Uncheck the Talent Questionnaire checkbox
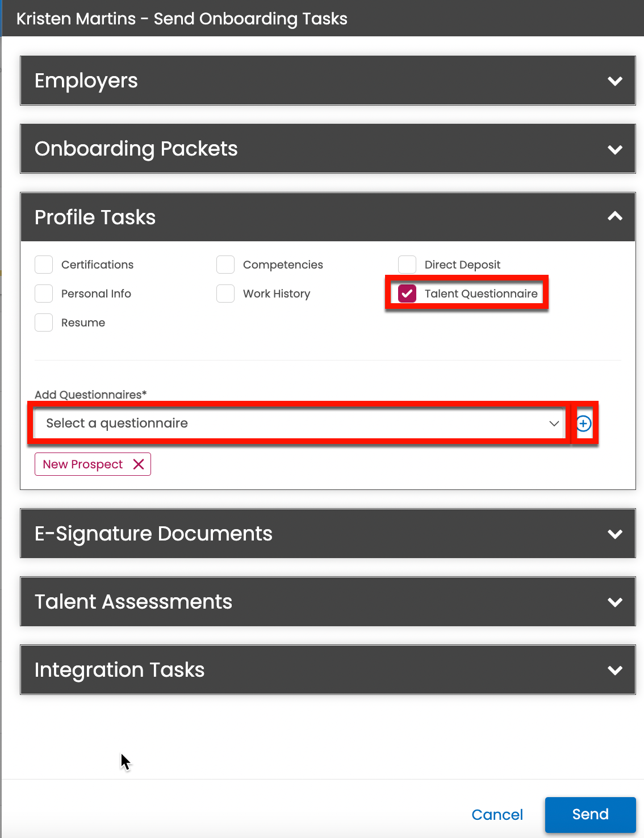Screen dimensions: 644x838 pyautogui.click(x=407, y=294)
